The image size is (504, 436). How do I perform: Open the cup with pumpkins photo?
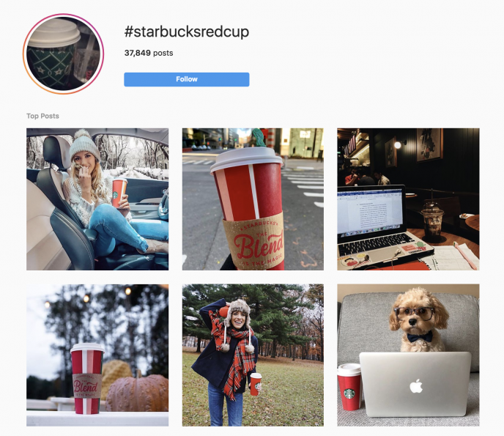(x=97, y=355)
